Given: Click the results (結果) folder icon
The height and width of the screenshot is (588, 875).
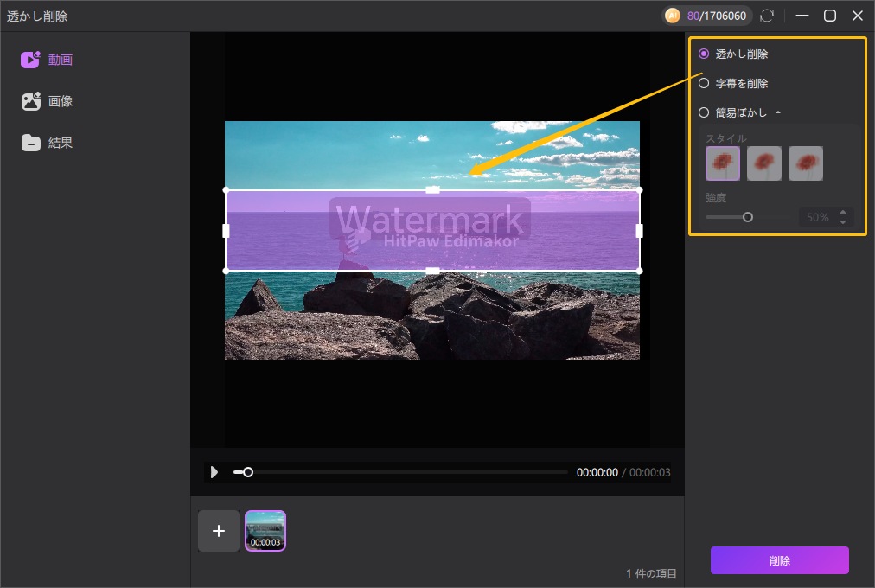Looking at the screenshot, I should pos(31,143).
